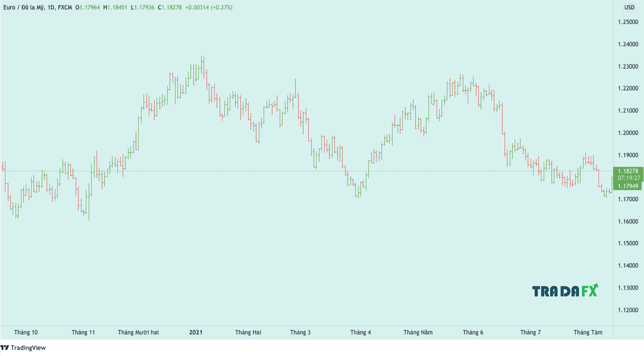The height and width of the screenshot is (356, 644).
Task: Click the TRADAFX watermark logo
Action: click(565, 291)
